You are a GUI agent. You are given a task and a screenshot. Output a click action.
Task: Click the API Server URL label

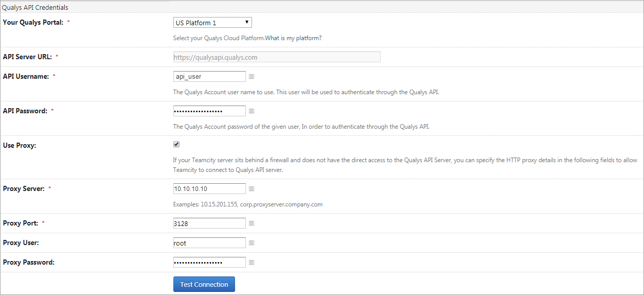pos(27,57)
